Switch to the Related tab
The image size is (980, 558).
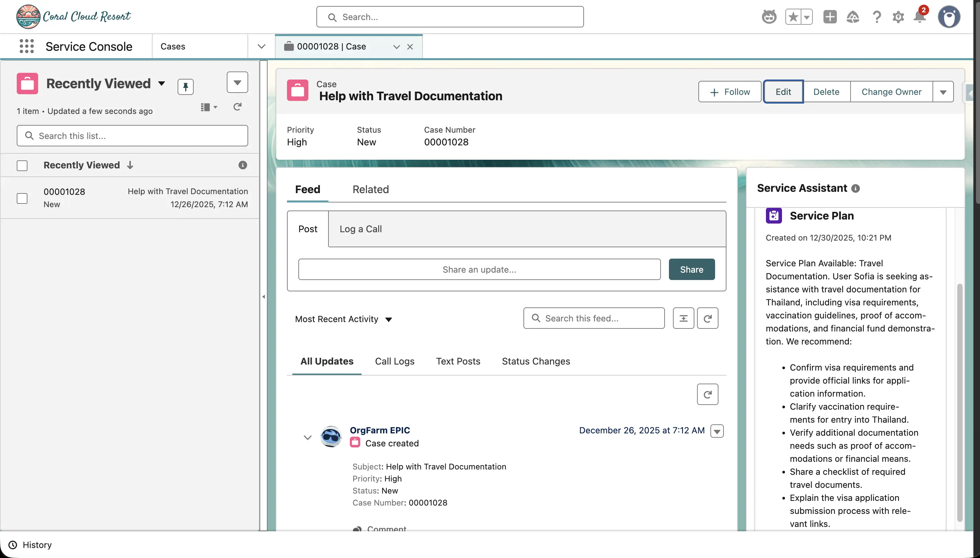pyautogui.click(x=370, y=189)
